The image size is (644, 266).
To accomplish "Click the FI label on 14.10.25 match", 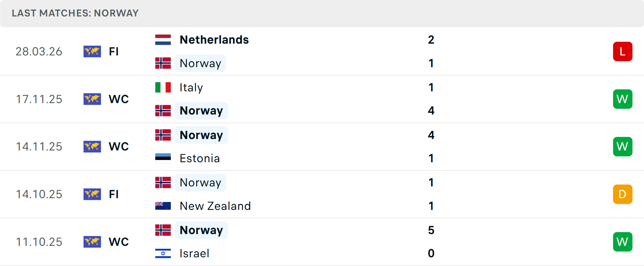I will pos(114,194).
